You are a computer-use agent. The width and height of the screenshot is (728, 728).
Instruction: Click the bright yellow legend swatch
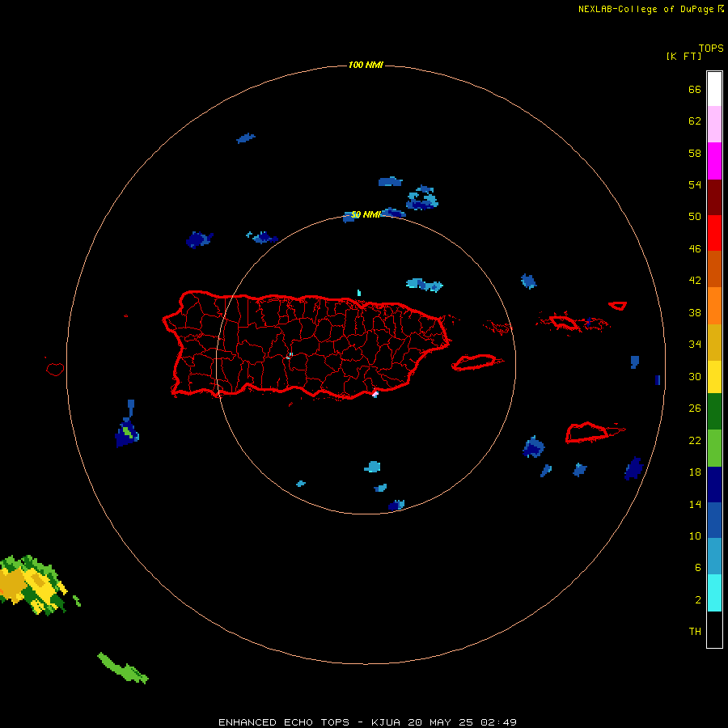[x=714, y=377]
